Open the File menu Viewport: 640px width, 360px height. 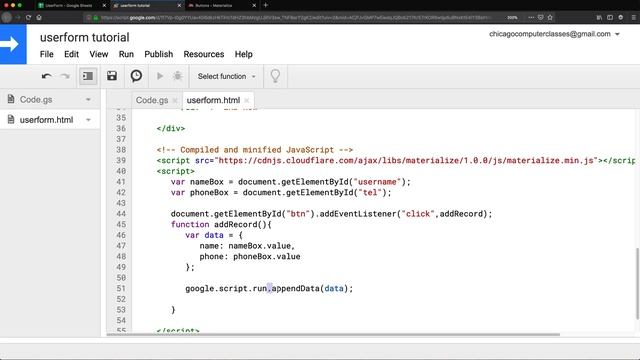[47, 54]
